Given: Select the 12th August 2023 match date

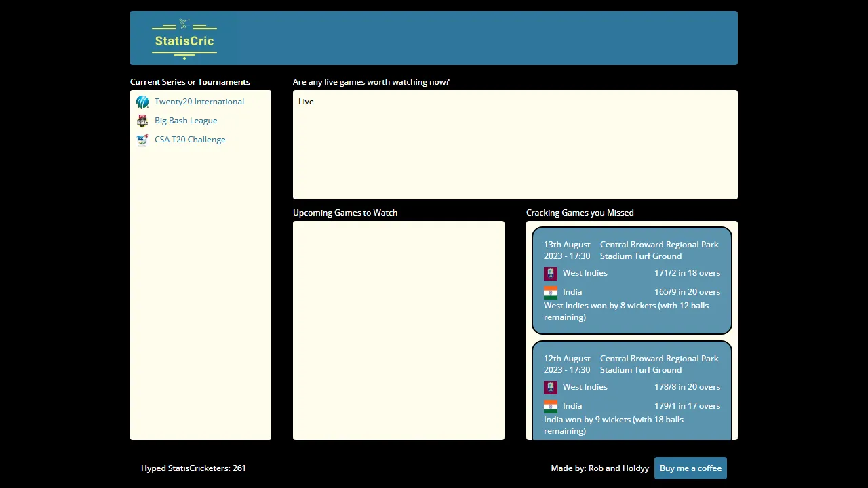Looking at the screenshot, I should click(x=567, y=364).
